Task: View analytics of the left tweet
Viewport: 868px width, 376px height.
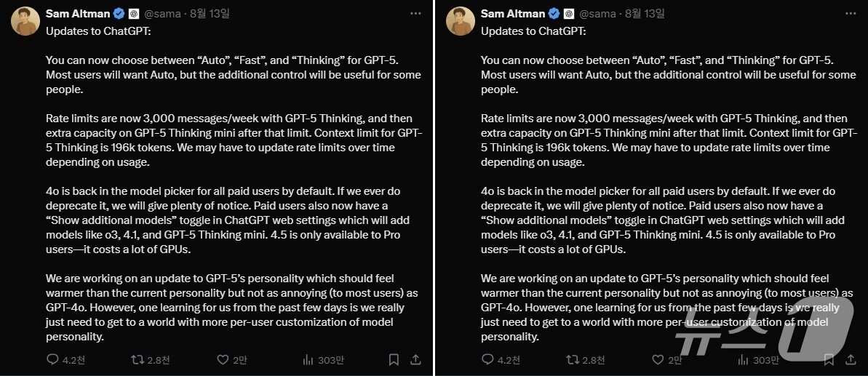Action: [x=308, y=359]
